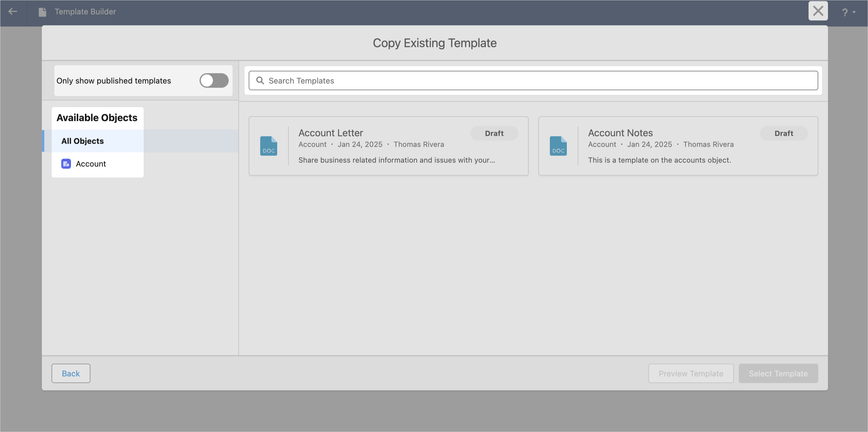This screenshot has width=868, height=432.
Task: Click the Draft badge on Account Notes
Action: [783, 133]
